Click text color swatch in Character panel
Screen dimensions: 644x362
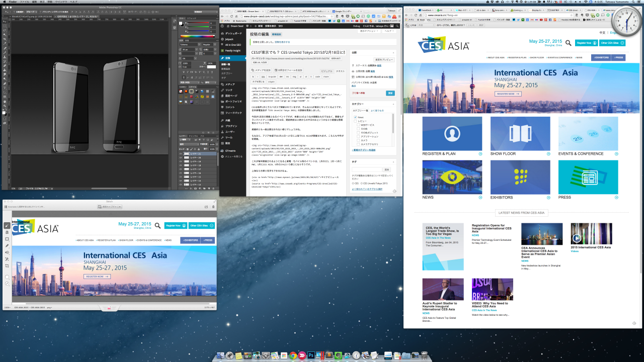[211, 67]
